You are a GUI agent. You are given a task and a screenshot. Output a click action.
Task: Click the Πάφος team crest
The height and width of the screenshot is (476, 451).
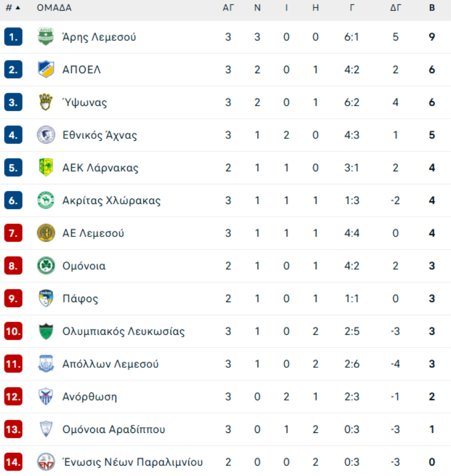[46, 298]
